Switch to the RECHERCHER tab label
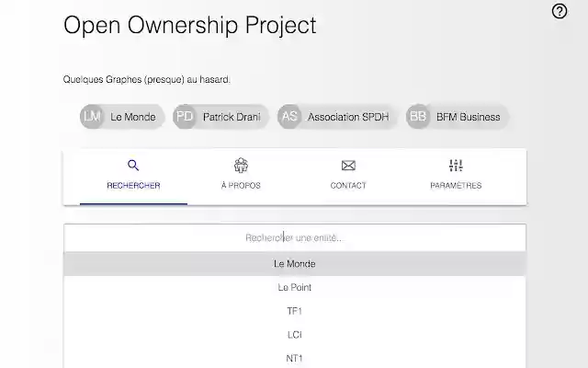The height and width of the screenshot is (368, 588). click(x=133, y=186)
